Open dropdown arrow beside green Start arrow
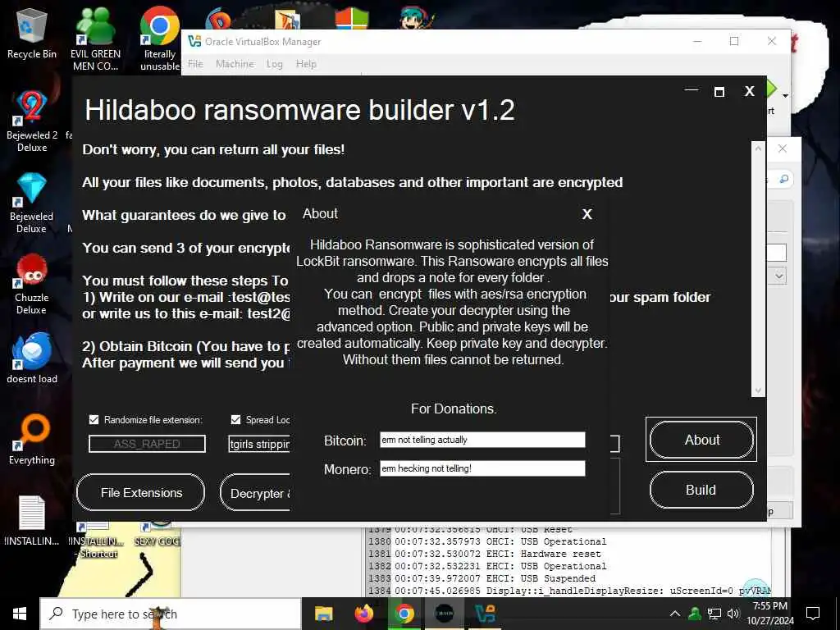This screenshot has height=630, width=840. tap(785, 95)
